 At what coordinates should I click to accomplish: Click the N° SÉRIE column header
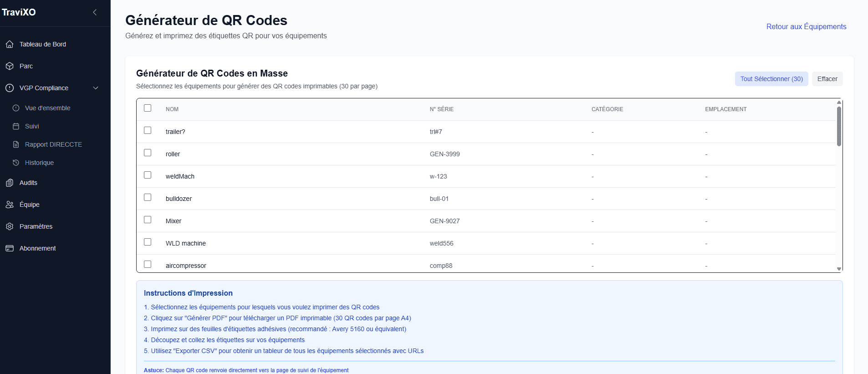442,109
